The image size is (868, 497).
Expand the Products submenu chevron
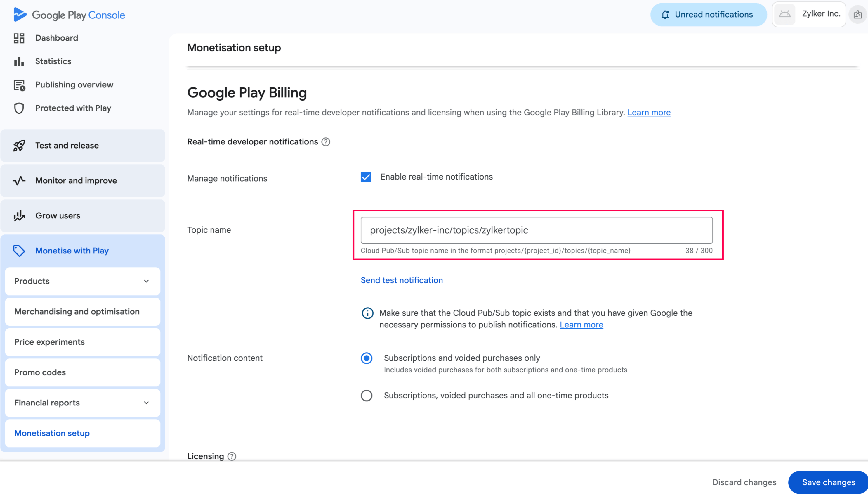[x=146, y=281]
